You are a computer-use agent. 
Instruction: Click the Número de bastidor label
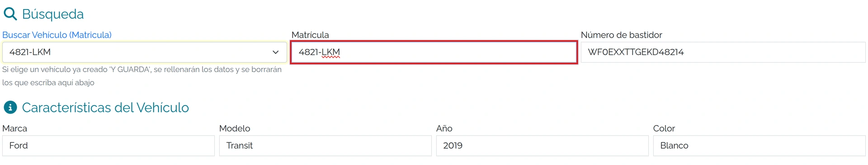point(621,35)
